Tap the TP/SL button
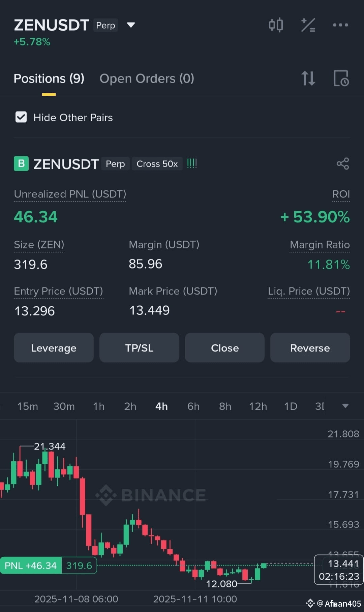Screen dimensions: 364x612 [x=139, y=348]
